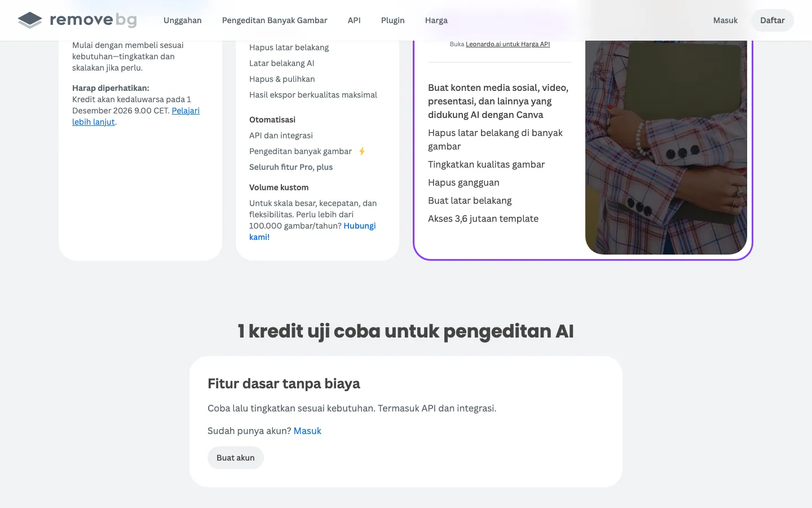
Task: Click the remove.bg logo icon
Action: [x=30, y=20]
